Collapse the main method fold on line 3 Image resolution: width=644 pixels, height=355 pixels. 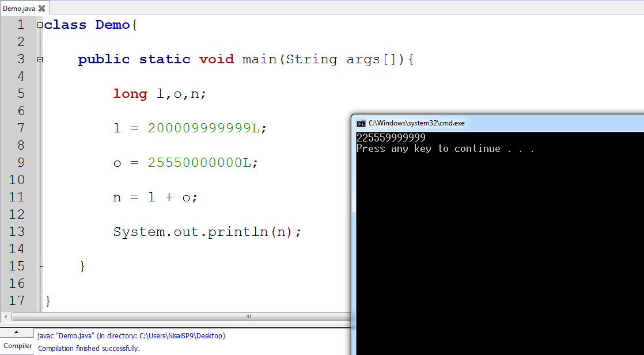click(39, 59)
